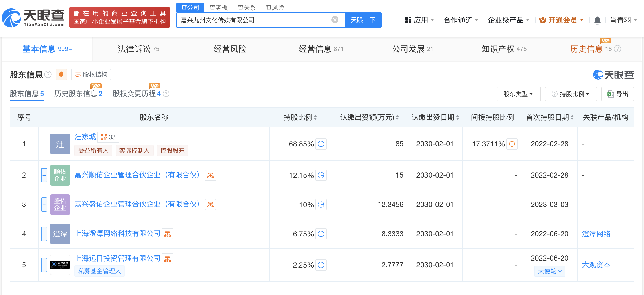Open 汪家城 relation count badge 33

click(108, 137)
